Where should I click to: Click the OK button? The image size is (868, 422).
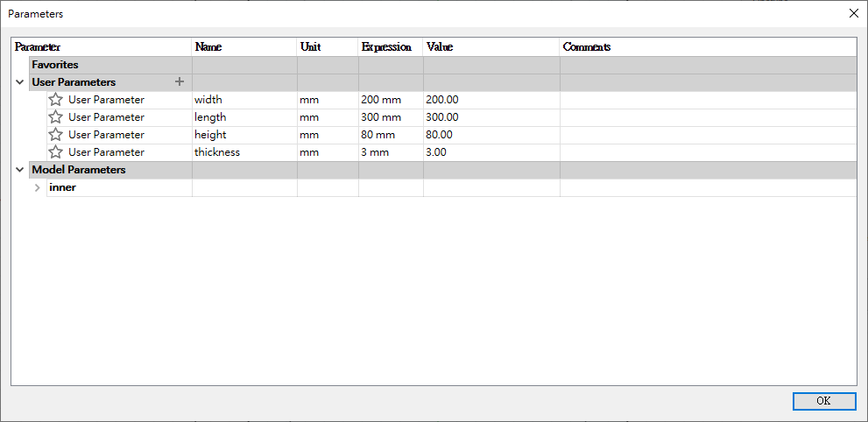[x=823, y=401]
